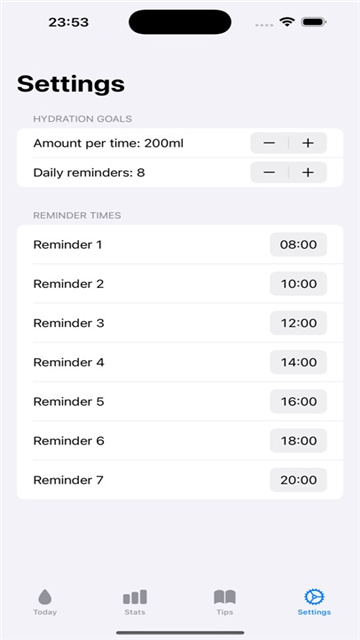Decrease amount per time with minus

(269, 143)
